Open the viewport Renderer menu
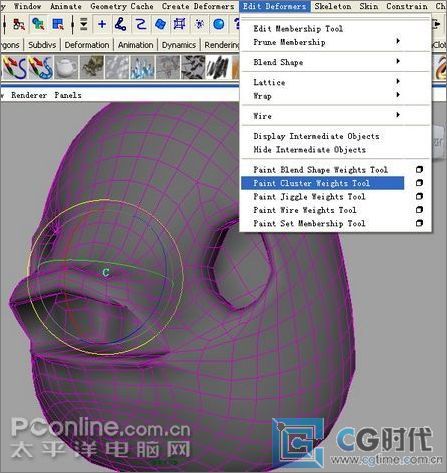 [29, 95]
